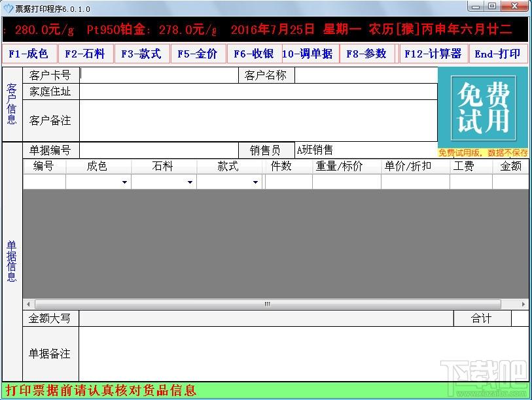Click the 免费试用 free trial image
Image resolution: width=532 pixels, height=400 pixels.
pos(483,108)
